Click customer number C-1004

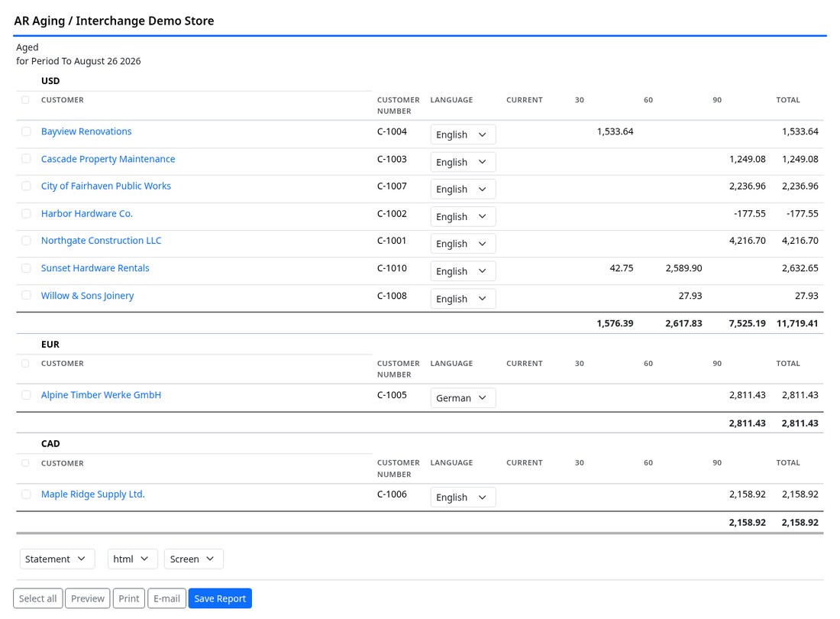pos(393,131)
